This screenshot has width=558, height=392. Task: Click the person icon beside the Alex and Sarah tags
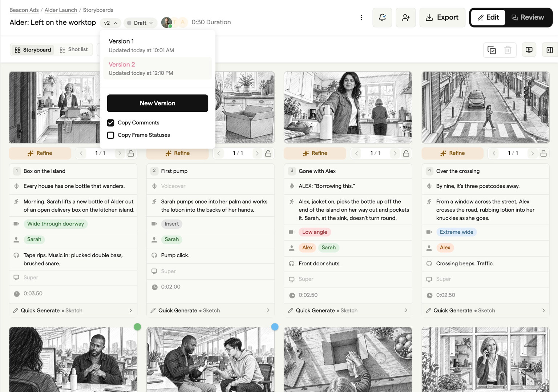pyautogui.click(x=292, y=248)
